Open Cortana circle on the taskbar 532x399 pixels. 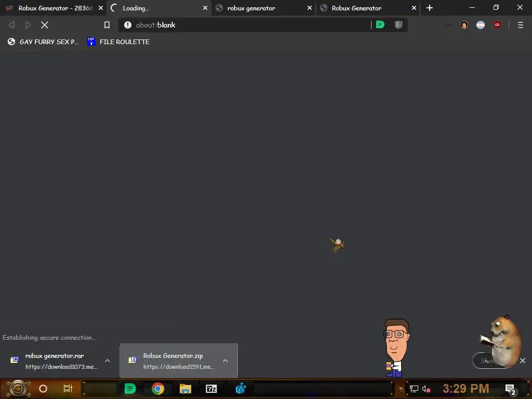pyautogui.click(x=43, y=389)
